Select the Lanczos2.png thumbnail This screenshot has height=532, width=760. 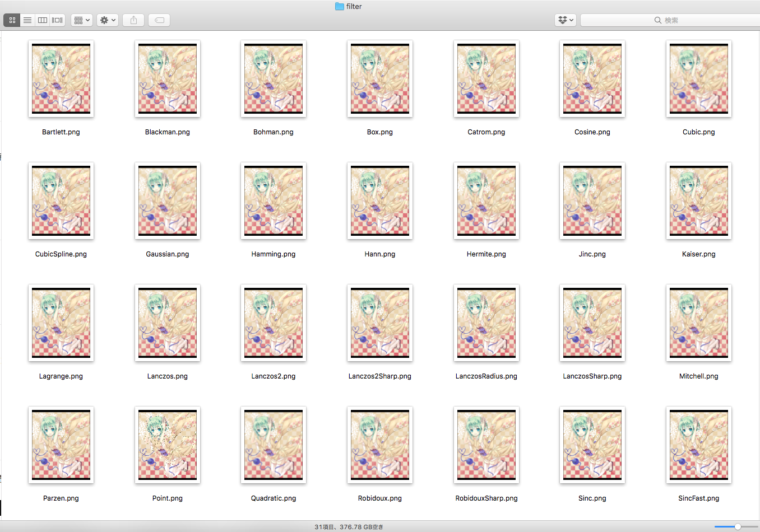274,323
